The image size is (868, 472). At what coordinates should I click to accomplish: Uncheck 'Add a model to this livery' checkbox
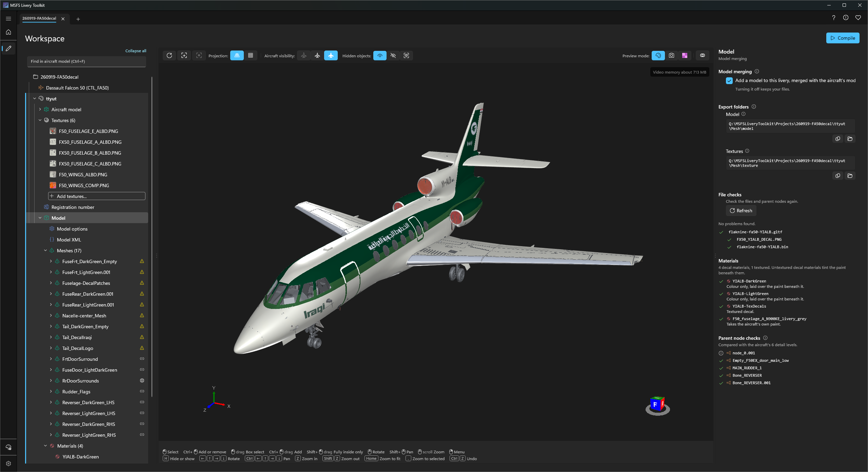pos(729,81)
